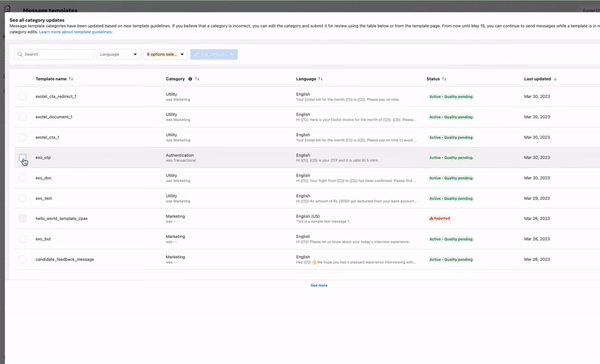Click 'See all category updates' heading

pyautogui.click(x=37, y=20)
